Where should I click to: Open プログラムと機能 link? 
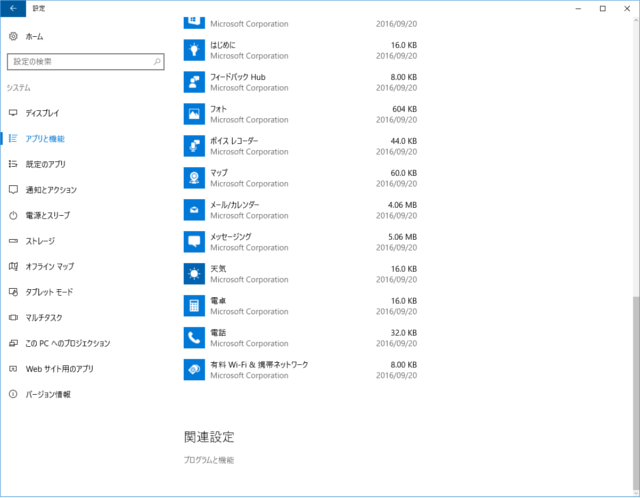point(209,460)
